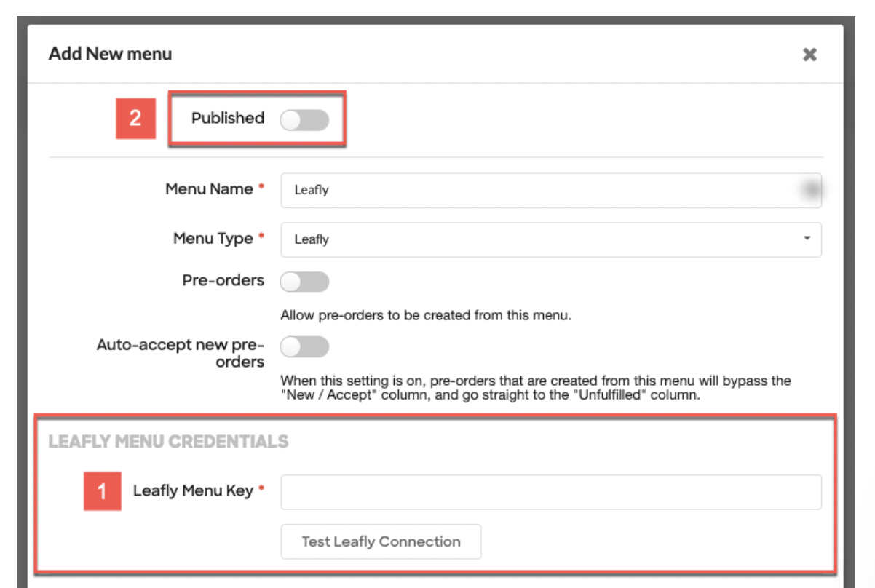This screenshot has width=875, height=588.
Task: Click the Auto-accept new pre-orders label
Action: click(181, 353)
